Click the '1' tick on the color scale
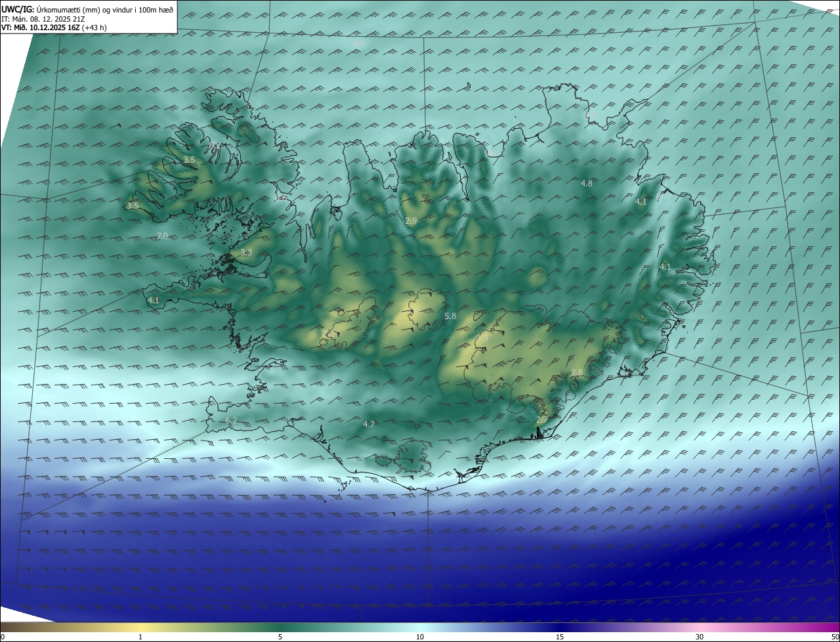This screenshot has height=642, width=840. pos(140,637)
